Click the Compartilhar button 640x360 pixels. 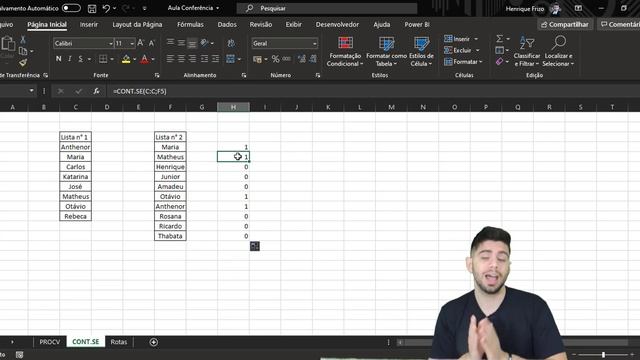click(564, 24)
